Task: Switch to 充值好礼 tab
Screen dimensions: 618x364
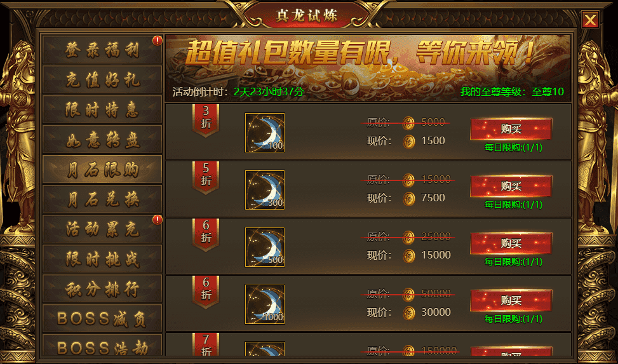Action: (x=102, y=80)
